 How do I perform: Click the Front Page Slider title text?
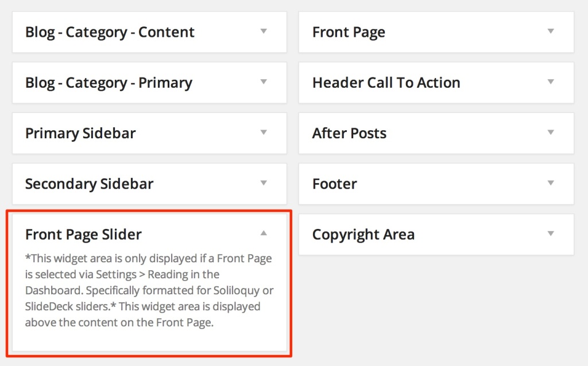click(x=84, y=234)
